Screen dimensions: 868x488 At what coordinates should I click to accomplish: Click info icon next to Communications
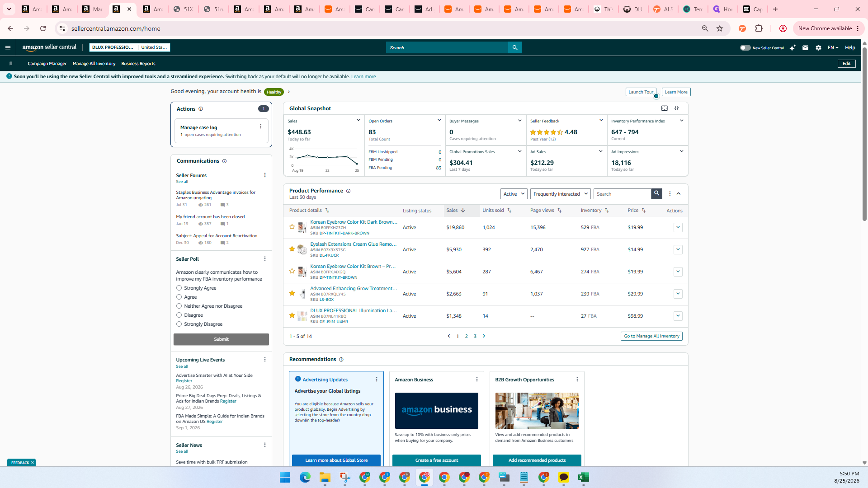(x=224, y=161)
